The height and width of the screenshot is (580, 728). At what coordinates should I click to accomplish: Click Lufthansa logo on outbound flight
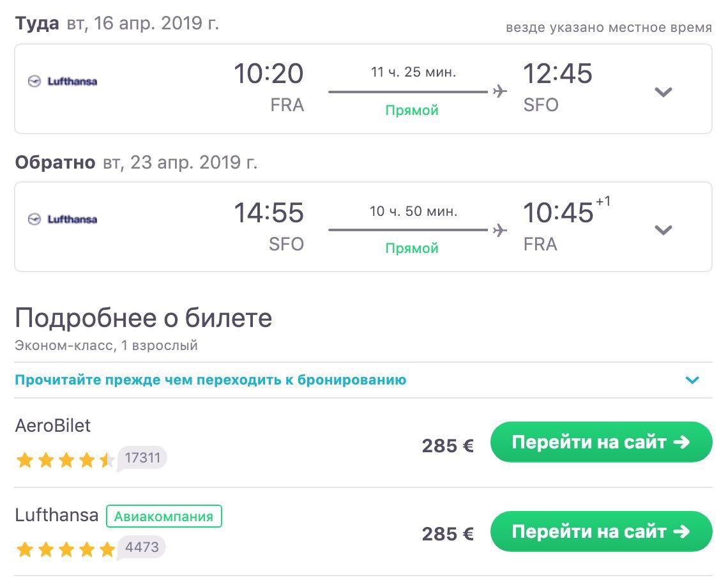click(63, 82)
